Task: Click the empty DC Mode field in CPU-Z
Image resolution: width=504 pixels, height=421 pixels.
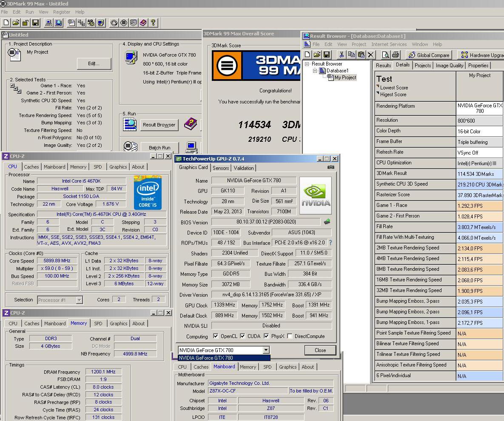Action: (x=135, y=346)
